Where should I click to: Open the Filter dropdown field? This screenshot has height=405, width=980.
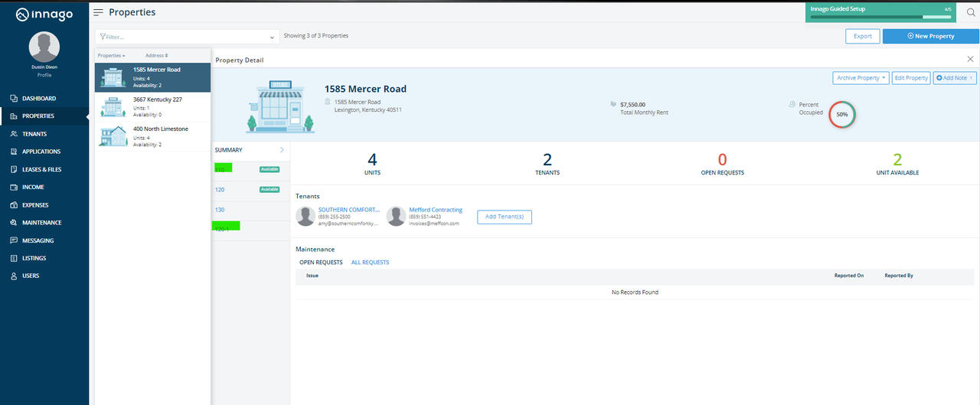[187, 37]
